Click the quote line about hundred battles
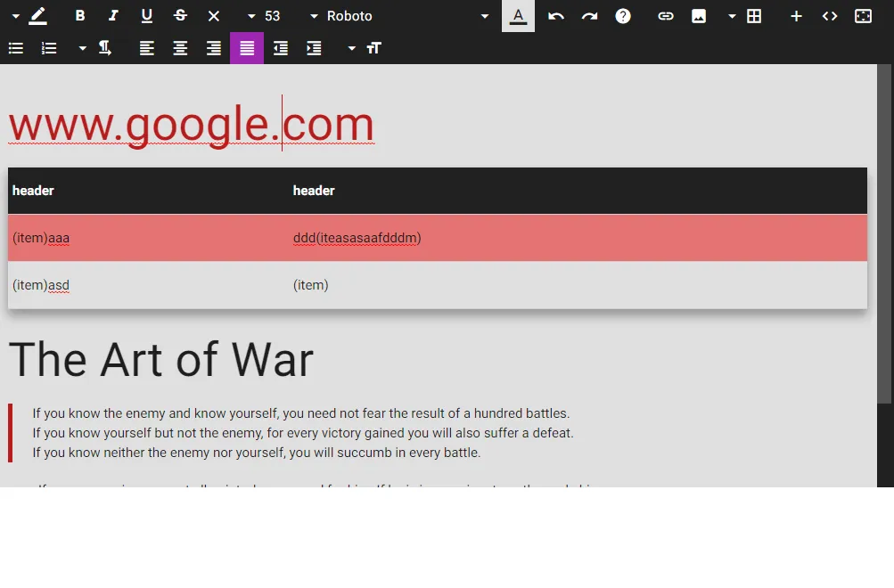Image resolution: width=894 pixels, height=588 pixels. pos(301,413)
